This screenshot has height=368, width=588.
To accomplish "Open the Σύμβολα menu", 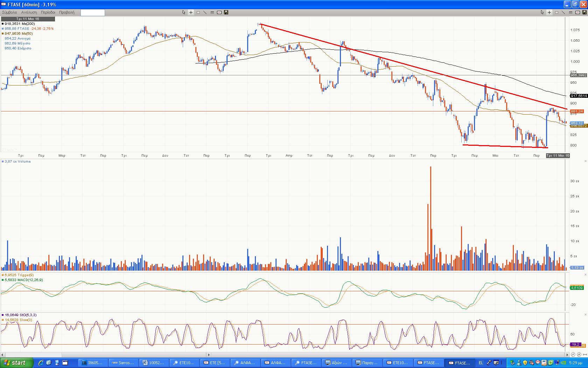I will click(x=9, y=12).
